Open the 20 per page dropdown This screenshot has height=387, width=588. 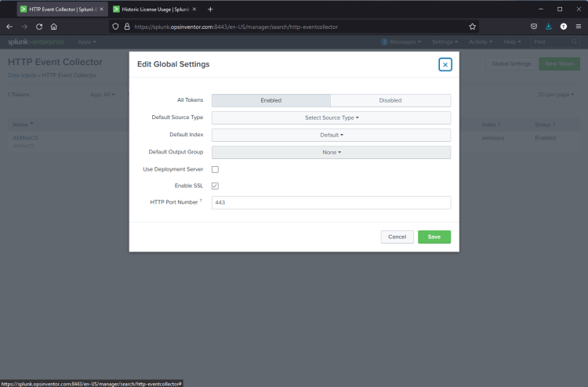556,95
